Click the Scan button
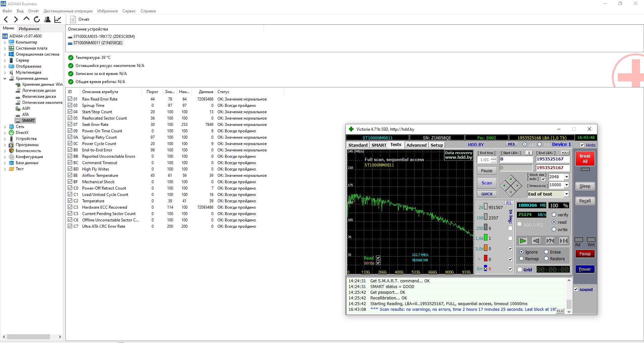The height and width of the screenshot is (343, 644). (x=487, y=183)
